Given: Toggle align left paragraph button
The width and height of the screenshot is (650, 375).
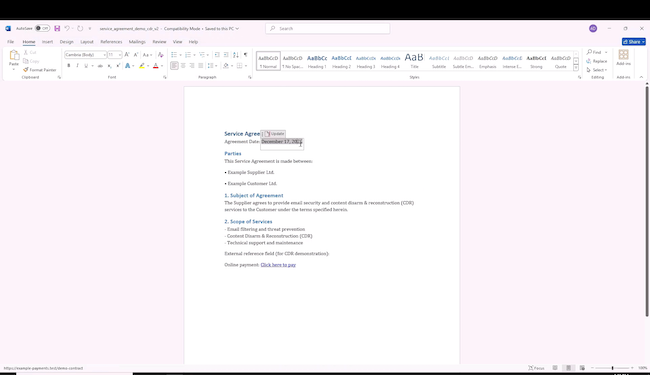Looking at the screenshot, I should (x=174, y=66).
